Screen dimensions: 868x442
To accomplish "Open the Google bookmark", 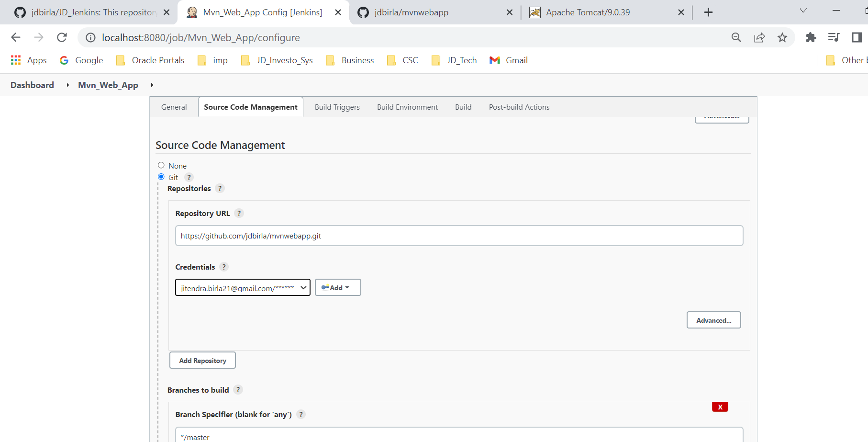I will [81, 60].
